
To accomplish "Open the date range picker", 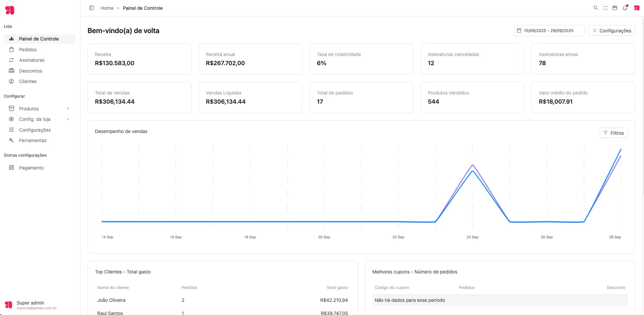I will point(549,31).
